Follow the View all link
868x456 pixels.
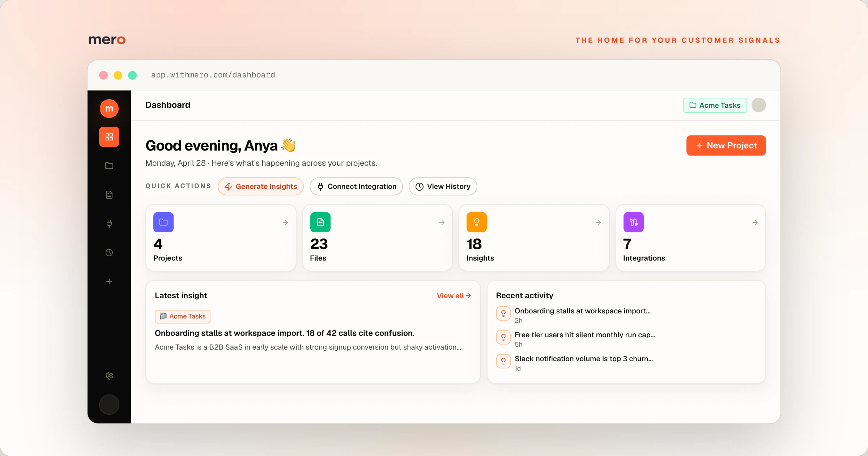[454, 296]
